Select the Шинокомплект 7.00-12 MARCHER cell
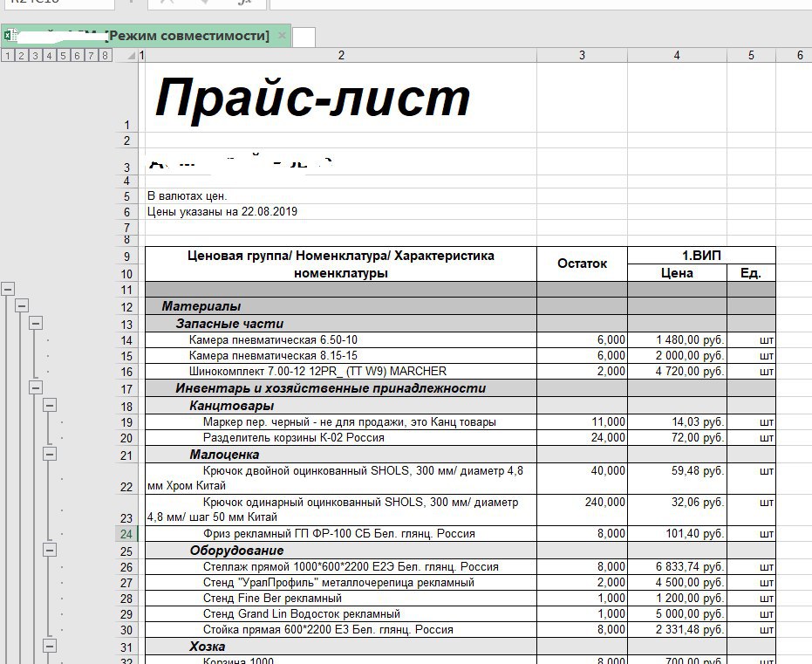 coord(341,372)
